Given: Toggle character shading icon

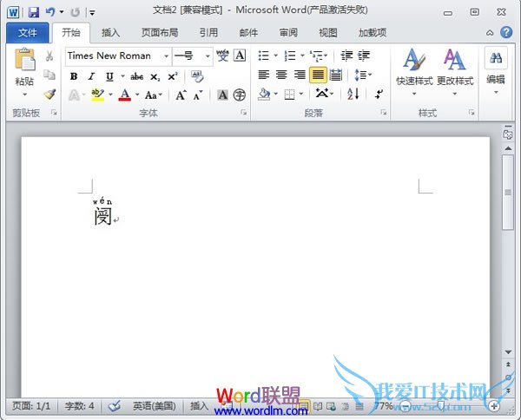Looking at the screenshot, I should pyautogui.click(x=222, y=95).
